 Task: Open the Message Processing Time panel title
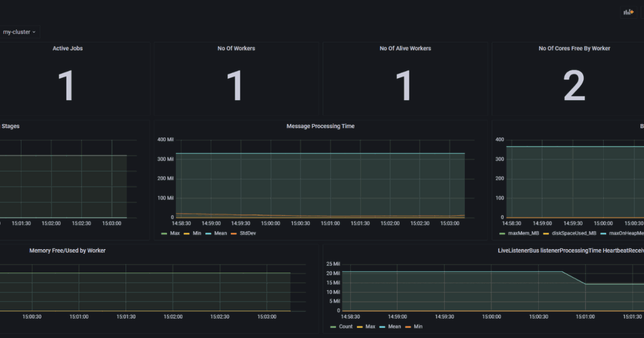click(320, 126)
